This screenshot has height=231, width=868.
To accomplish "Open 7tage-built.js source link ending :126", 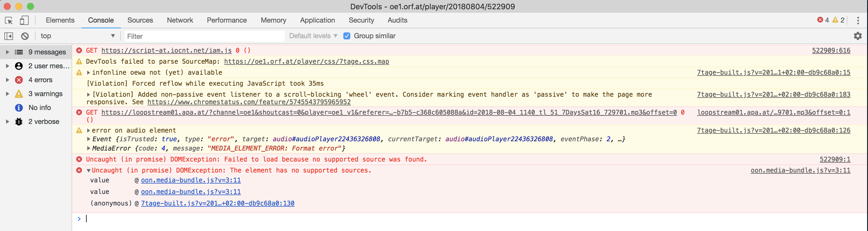I will (774, 130).
